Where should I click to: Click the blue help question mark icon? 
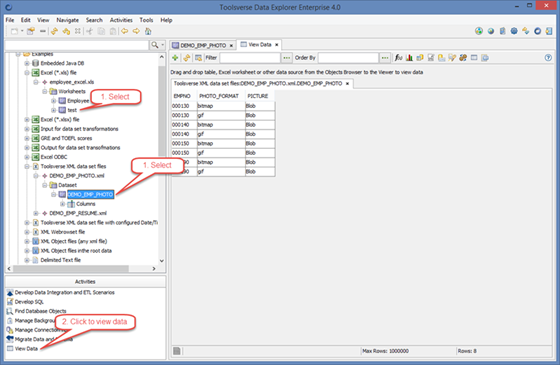pyautogui.click(x=548, y=58)
